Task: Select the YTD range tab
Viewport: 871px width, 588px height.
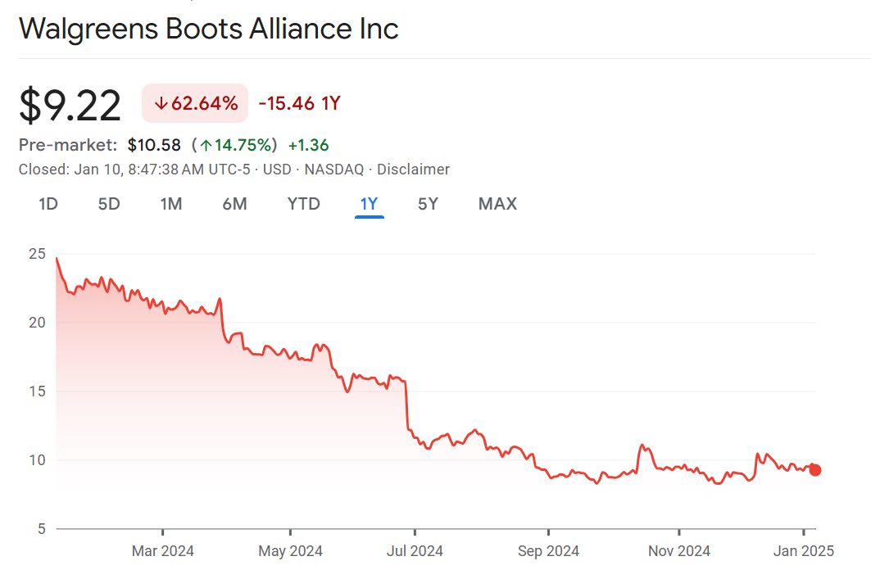Action: (x=304, y=204)
